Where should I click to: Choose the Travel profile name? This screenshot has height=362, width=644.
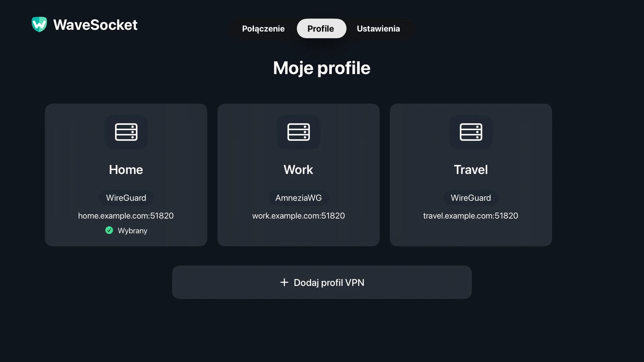tap(471, 170)
